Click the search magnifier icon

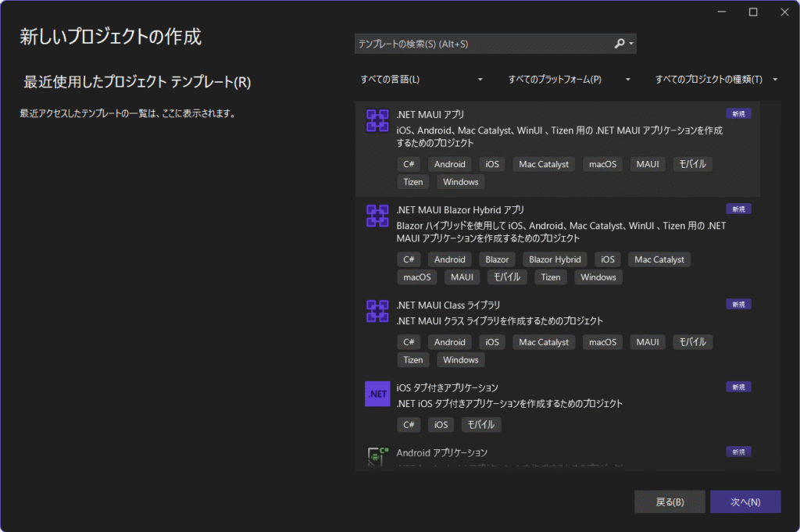click(x=620, y=44)
